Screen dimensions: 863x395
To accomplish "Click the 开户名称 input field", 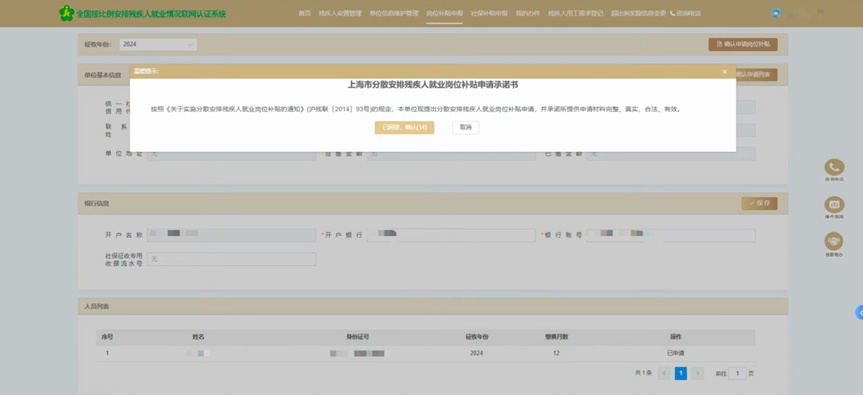I will coord(232,235).
